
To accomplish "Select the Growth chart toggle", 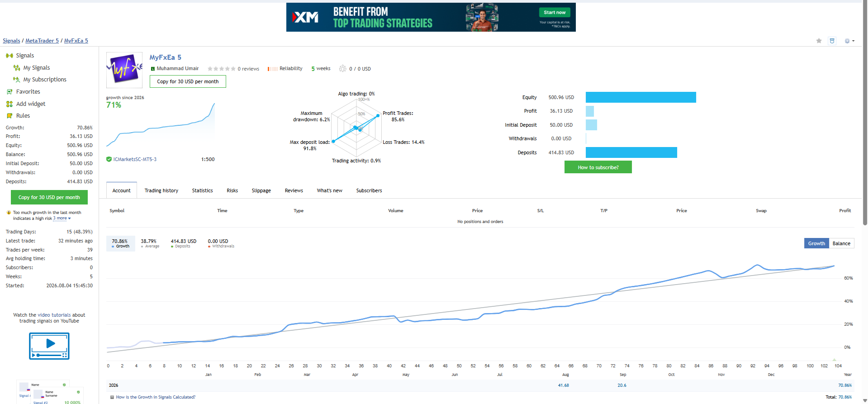I will pyautogui.click(x=816, y=243).
